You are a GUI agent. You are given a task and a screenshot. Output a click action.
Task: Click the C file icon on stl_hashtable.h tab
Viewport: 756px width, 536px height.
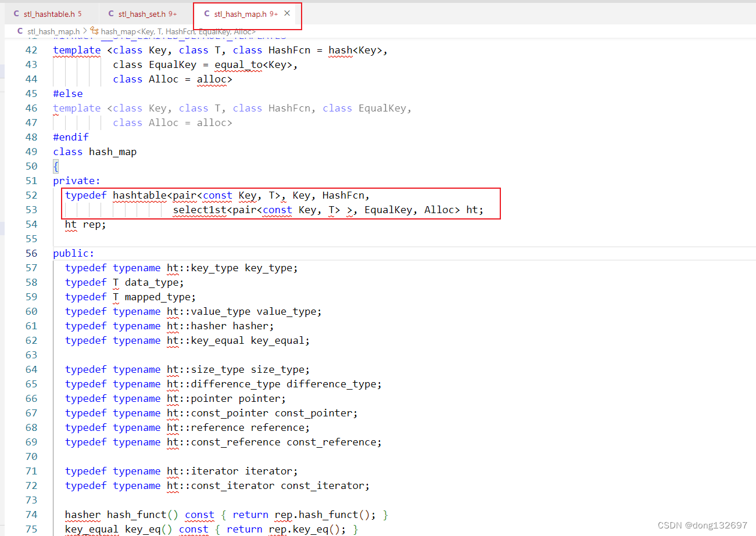point(16,13)
